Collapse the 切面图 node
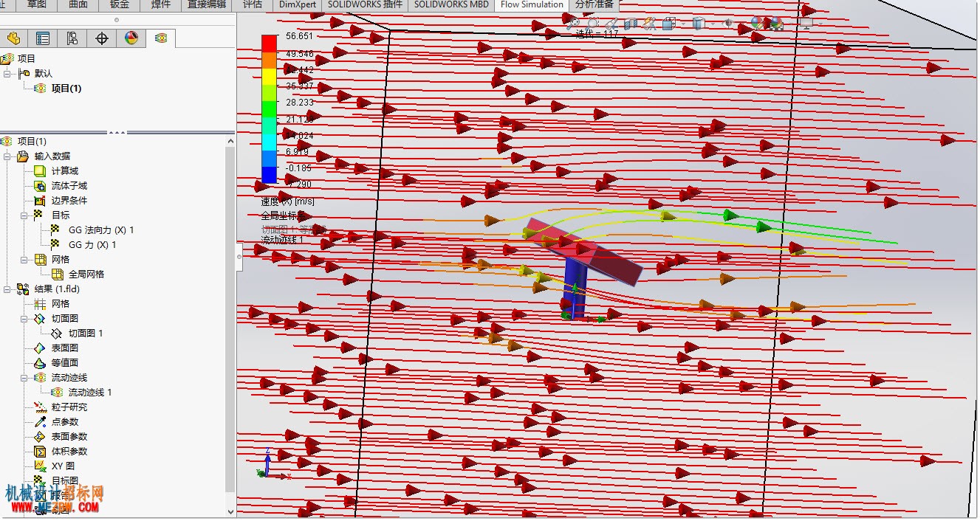Screen dimensions: 980x521 (24, 319)
